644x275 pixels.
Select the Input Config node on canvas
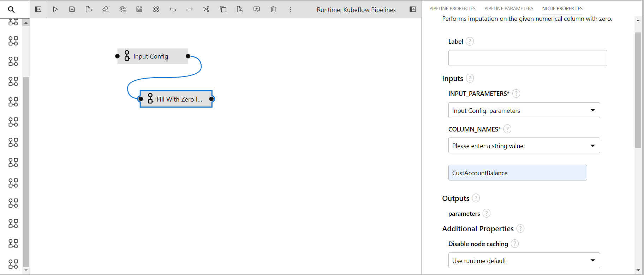pos(153,56)
